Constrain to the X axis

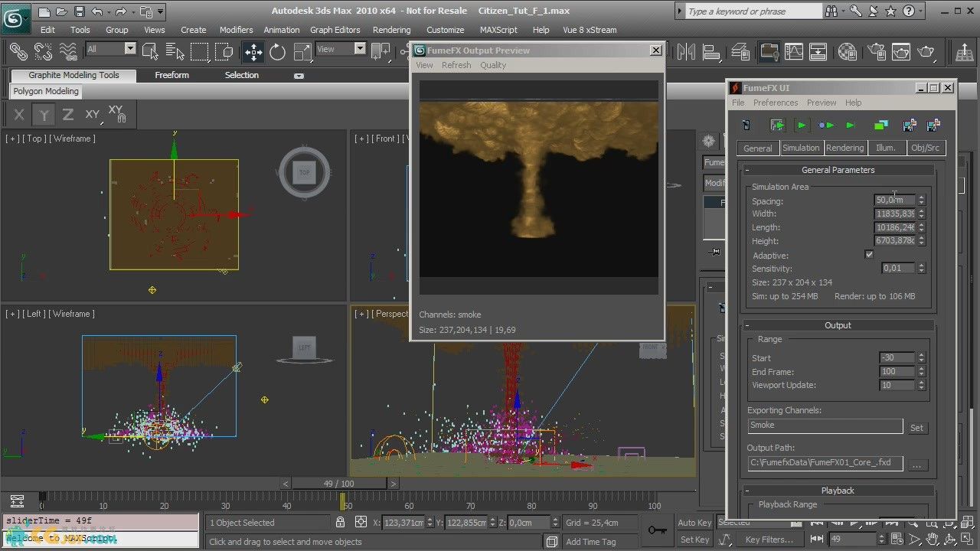19,115
